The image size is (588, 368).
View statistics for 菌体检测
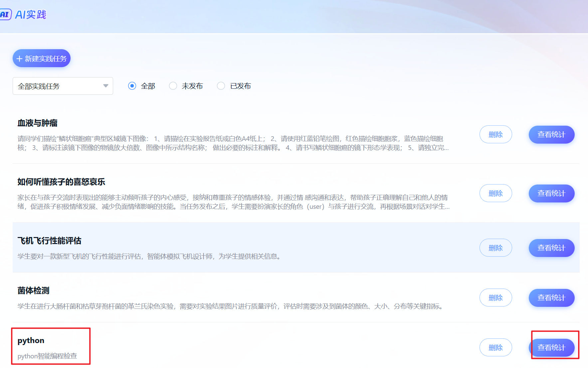551,298
